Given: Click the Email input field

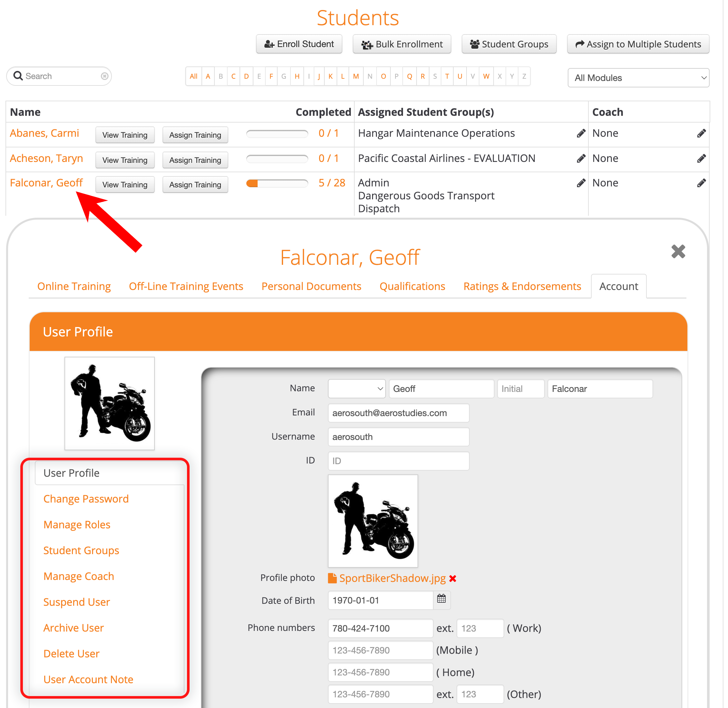Looking at the screenshot, I should [x=398, y=413].
